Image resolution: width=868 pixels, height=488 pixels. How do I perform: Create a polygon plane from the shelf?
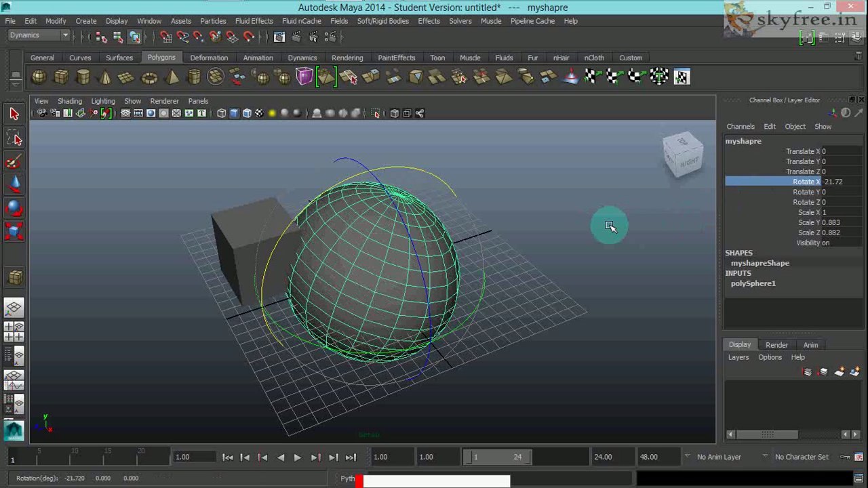127,77
